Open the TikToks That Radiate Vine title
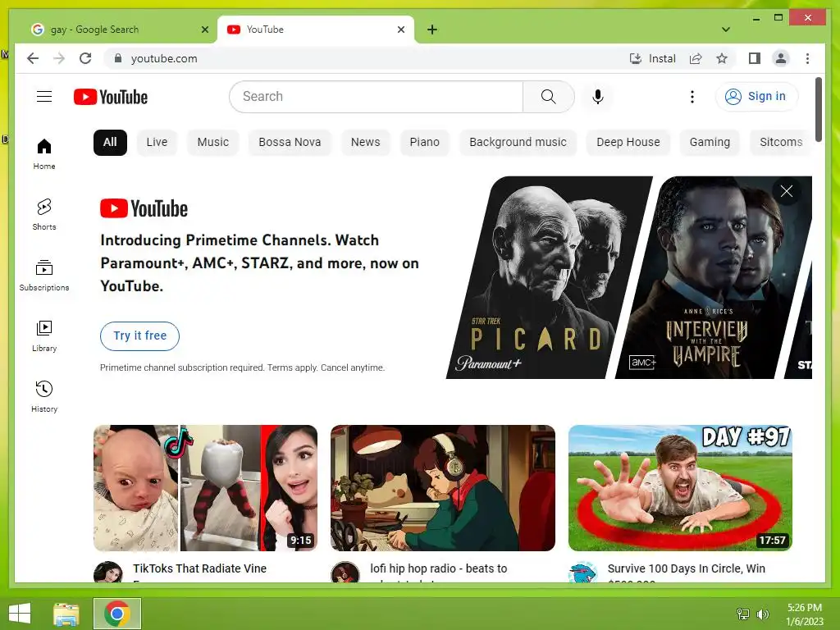The image size is (840, 630). tap(199, 569)
